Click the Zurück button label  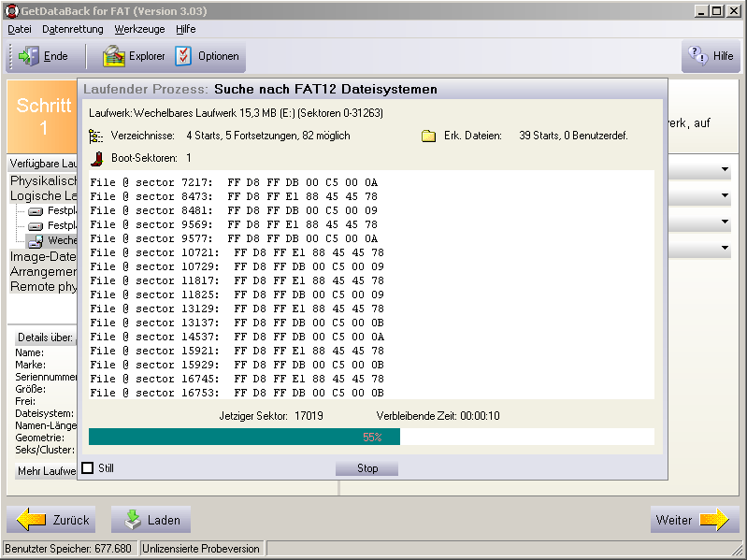point(71,520)
